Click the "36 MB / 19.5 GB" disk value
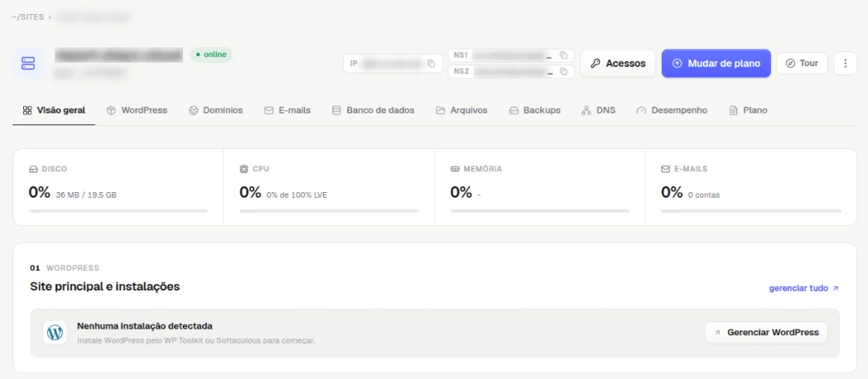This screenshot has width=868, height=379. click(x=86, y=195)
